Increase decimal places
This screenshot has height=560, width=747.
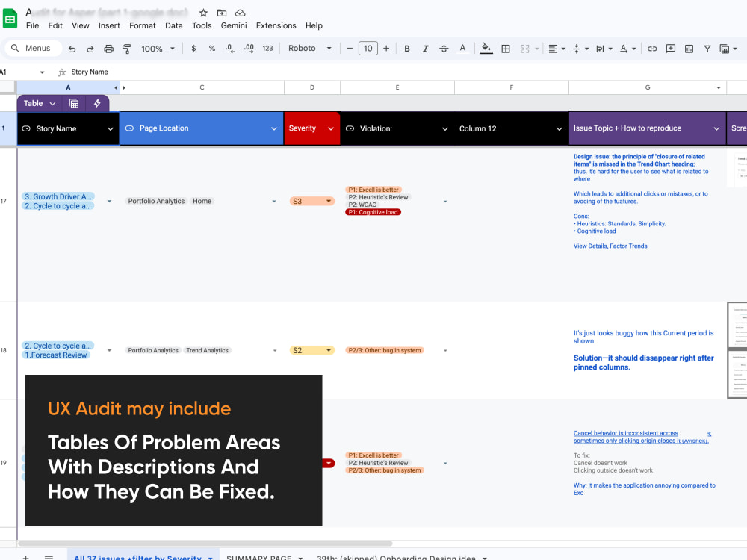(x=249, y=48)
